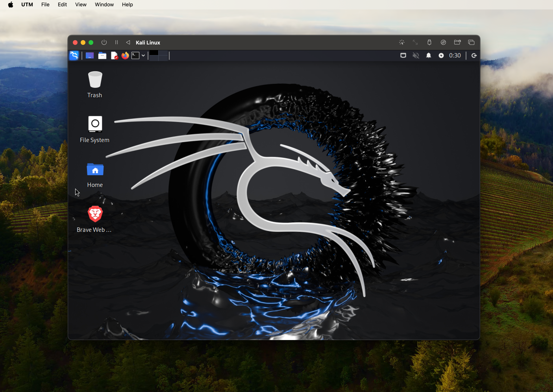Viewport: 553px width, 392px height.
Task: Open the Kali dragon applications menu
Action: (x=74, y=55)
